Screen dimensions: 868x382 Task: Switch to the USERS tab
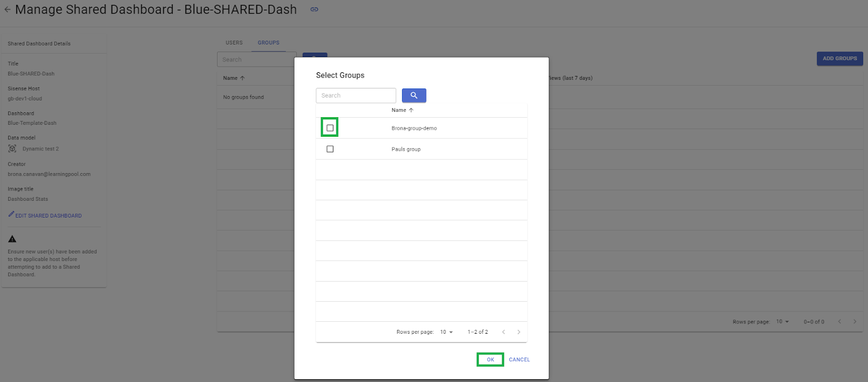pyautogui.click(x=234, y=43)
